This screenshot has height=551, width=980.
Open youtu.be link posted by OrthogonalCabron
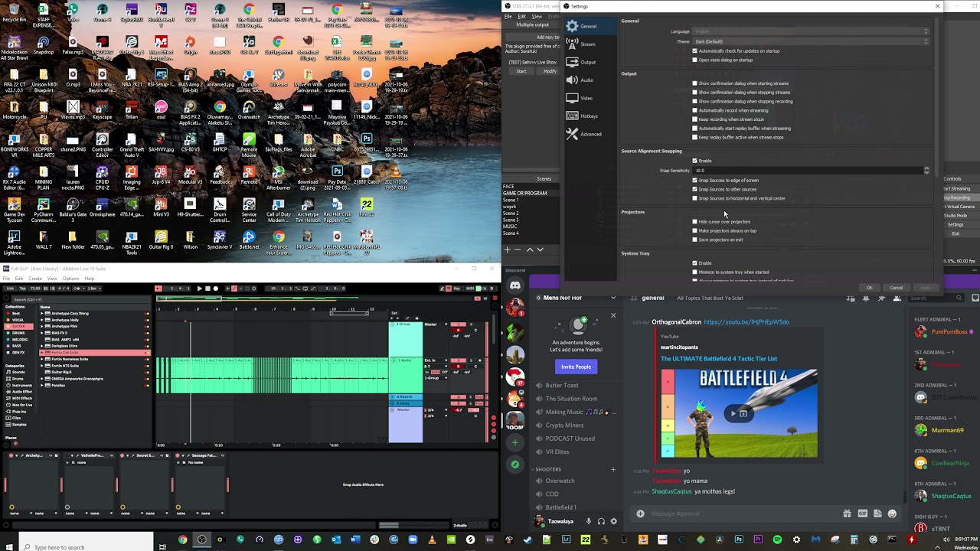(x=746, y=322)
